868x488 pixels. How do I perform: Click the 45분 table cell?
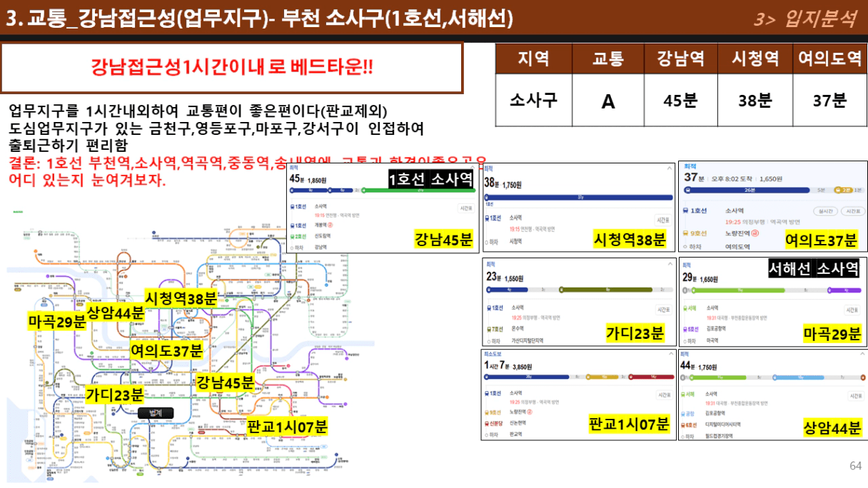(680, 101)
